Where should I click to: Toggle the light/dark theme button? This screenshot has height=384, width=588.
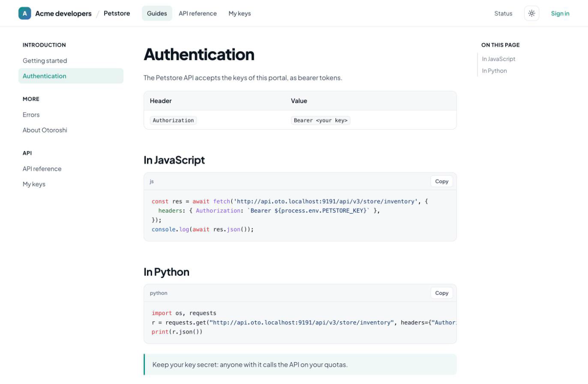click(x=531, y=13)
